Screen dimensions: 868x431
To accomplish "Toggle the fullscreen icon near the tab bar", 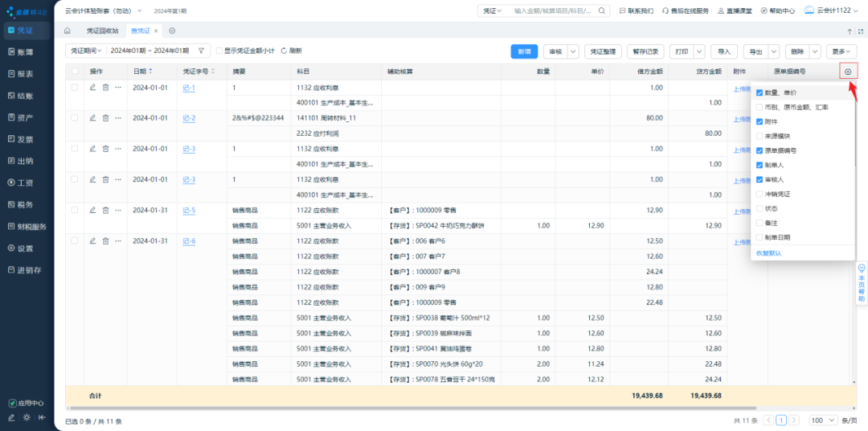I will 860,31.
